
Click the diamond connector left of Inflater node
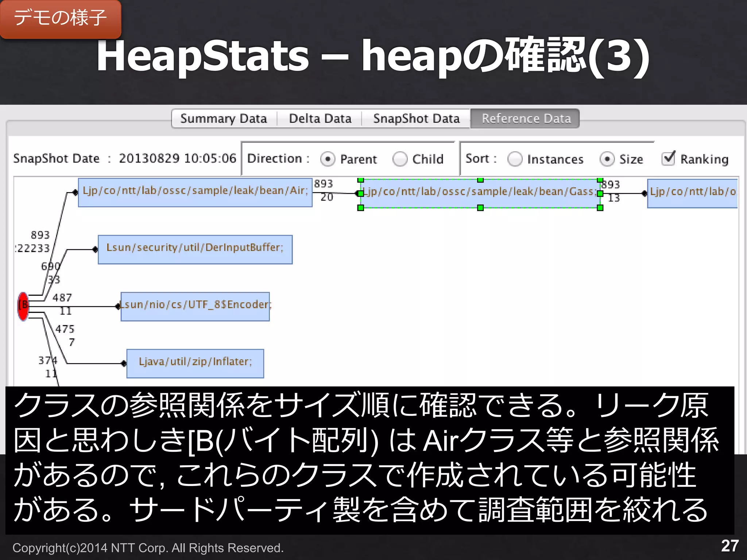124,363
